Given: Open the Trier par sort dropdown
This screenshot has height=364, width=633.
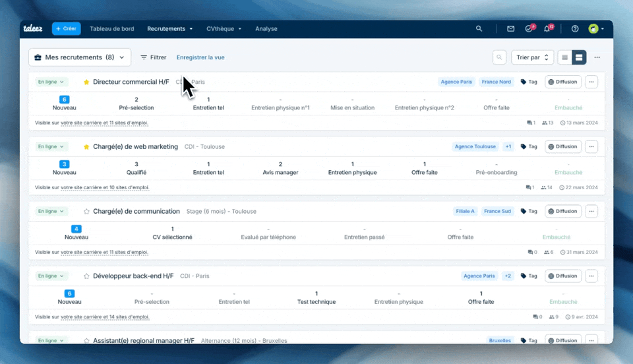Looking at the screenshot, I should point(533,57).
